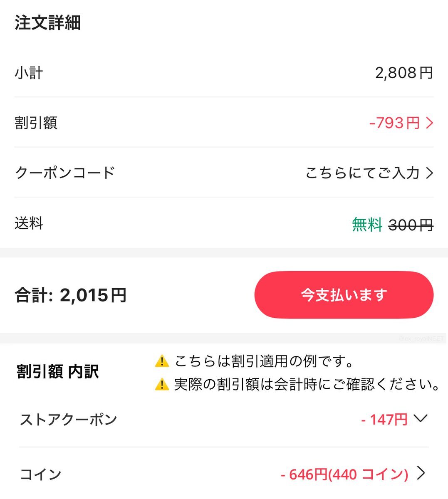This screenshot has width=448, height=499.
Task: Expand the ストアクーポン dropdown arrow
Action: point(421,418)
